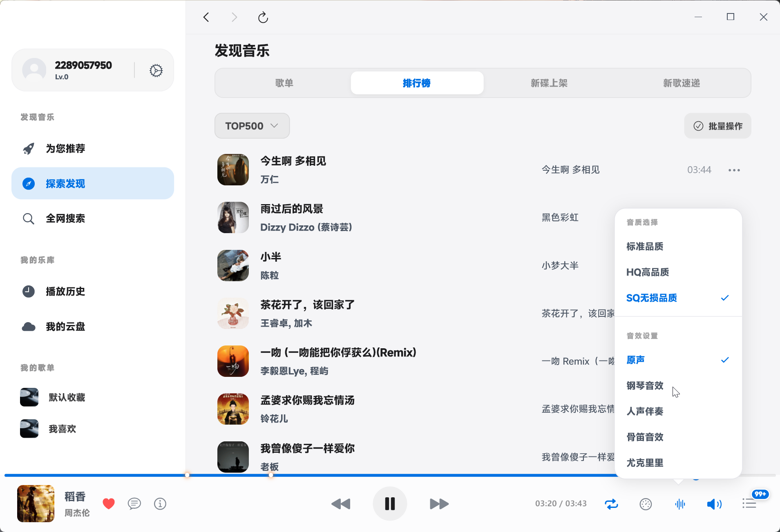Open the playback queue list icon
The width and height of the screenshot is (780, 532).
pyautogui.click(x=749, y=503)
